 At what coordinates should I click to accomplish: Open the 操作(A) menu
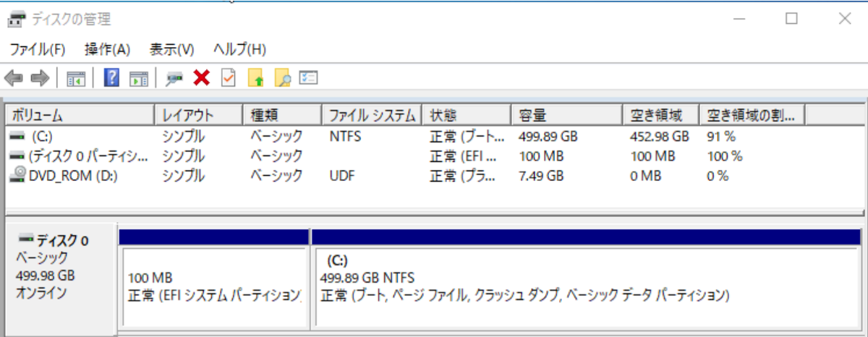tap(107, 49)
